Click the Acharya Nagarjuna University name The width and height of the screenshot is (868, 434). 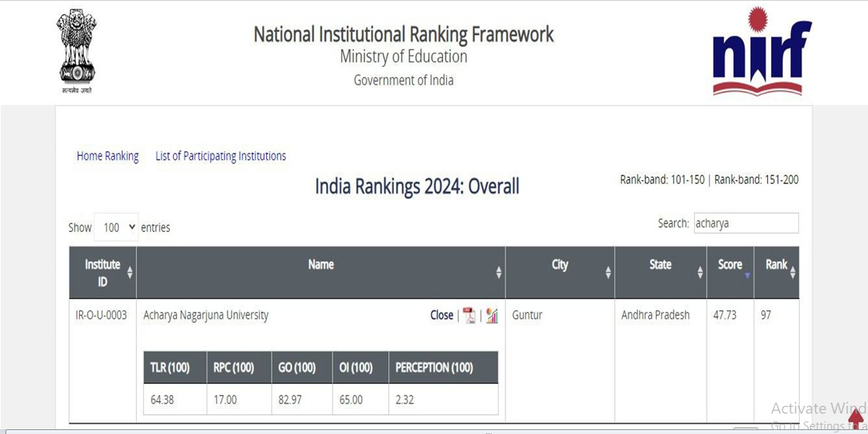pos(206,315)
